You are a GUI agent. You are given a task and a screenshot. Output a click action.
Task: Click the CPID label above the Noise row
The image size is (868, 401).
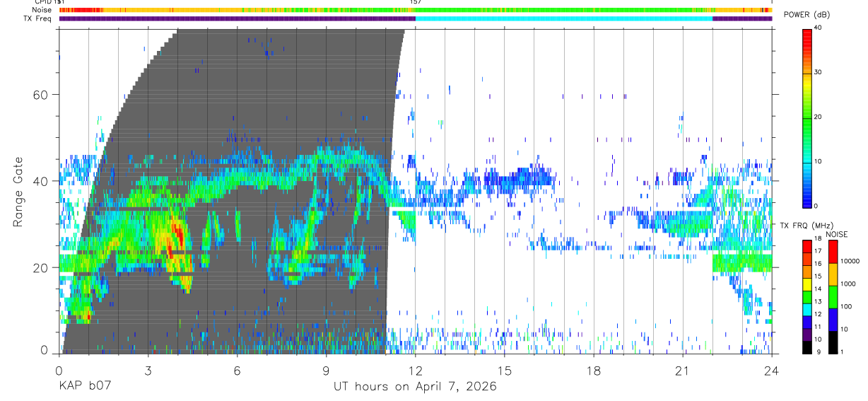pos(45,2)
